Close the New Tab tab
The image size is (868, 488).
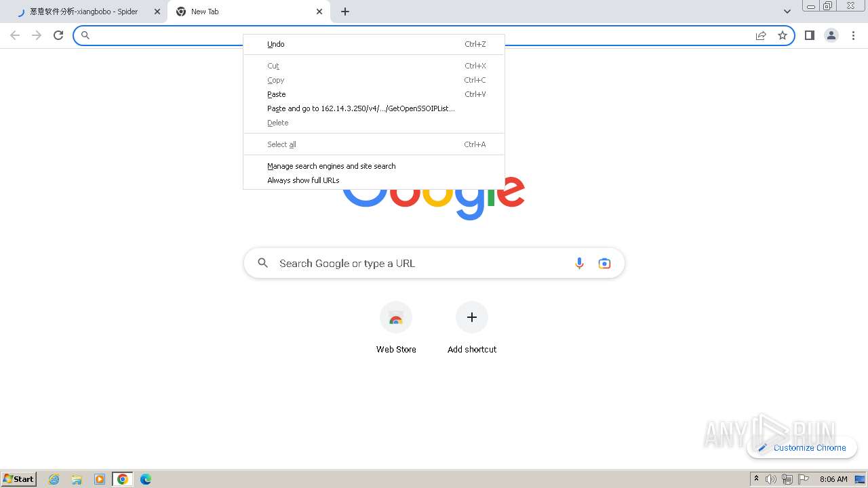[x=319, y=12]
